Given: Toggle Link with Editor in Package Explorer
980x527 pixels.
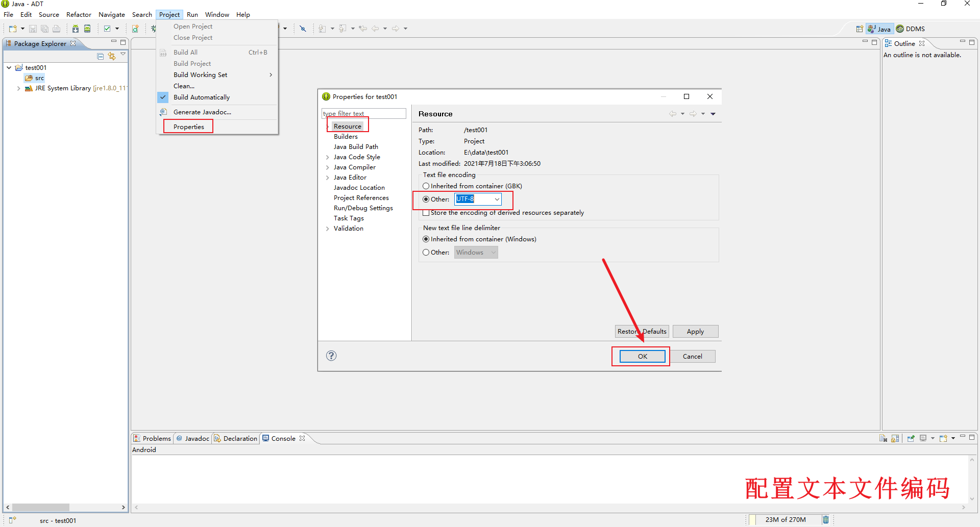Looking at the screenshot, I should 112,56.
